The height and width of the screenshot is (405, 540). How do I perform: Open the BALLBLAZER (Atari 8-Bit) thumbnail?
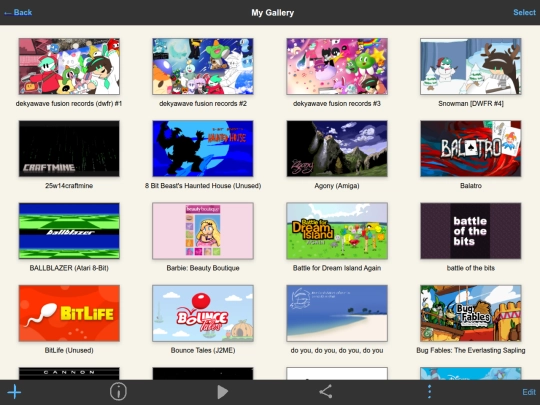pyautogui.click(x=69, y=231)
